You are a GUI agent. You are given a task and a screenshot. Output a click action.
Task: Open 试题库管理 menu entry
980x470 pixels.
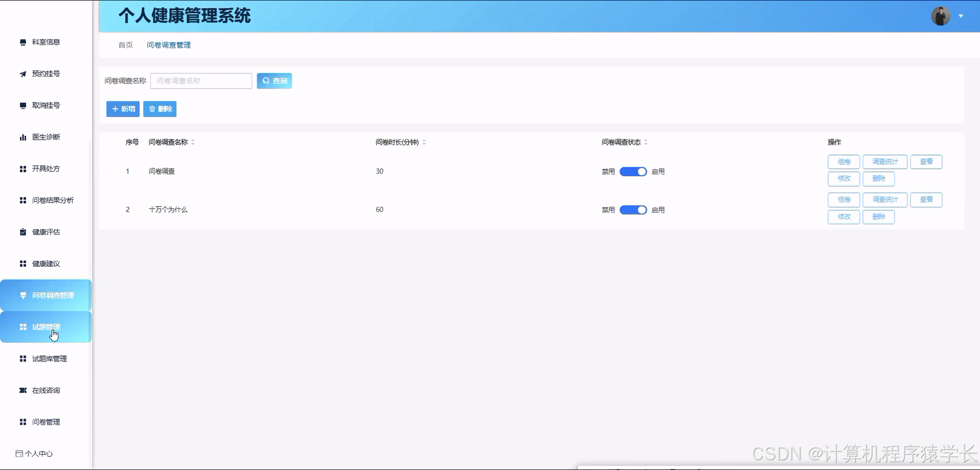[x=46, y=359]
